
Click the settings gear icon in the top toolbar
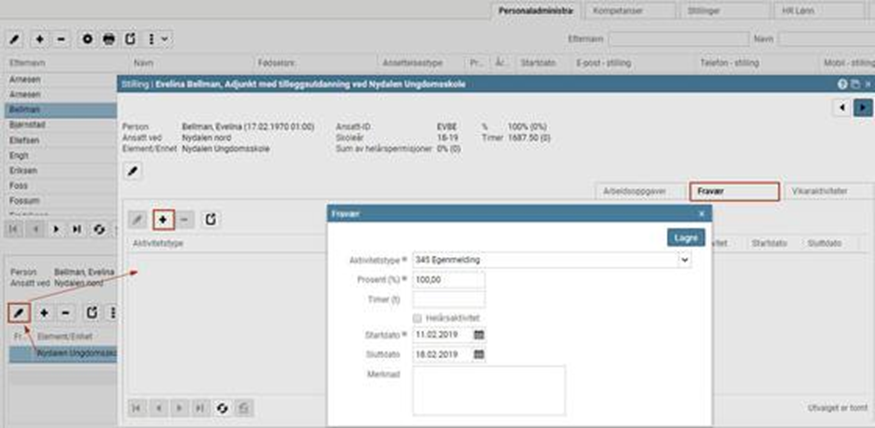click(x=88, y=39)
